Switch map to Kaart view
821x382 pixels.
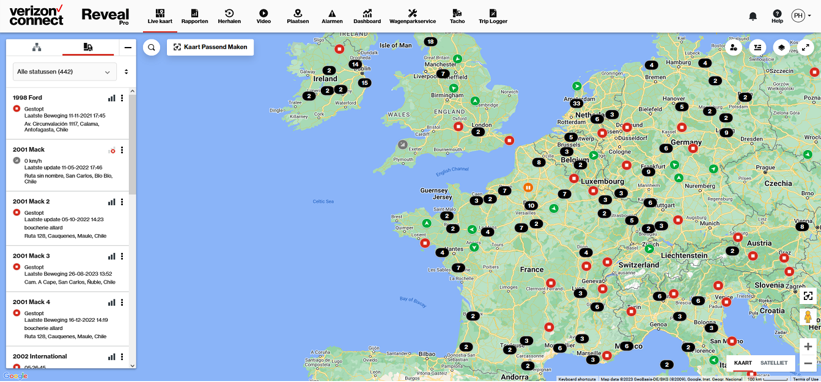click(742, 363)
